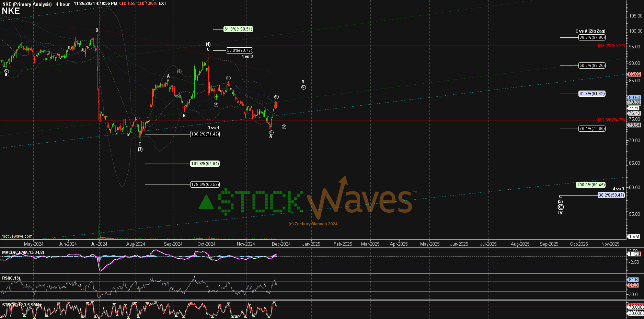Select the 100.0%(60.45) Fibonacci label

[591, 185]
